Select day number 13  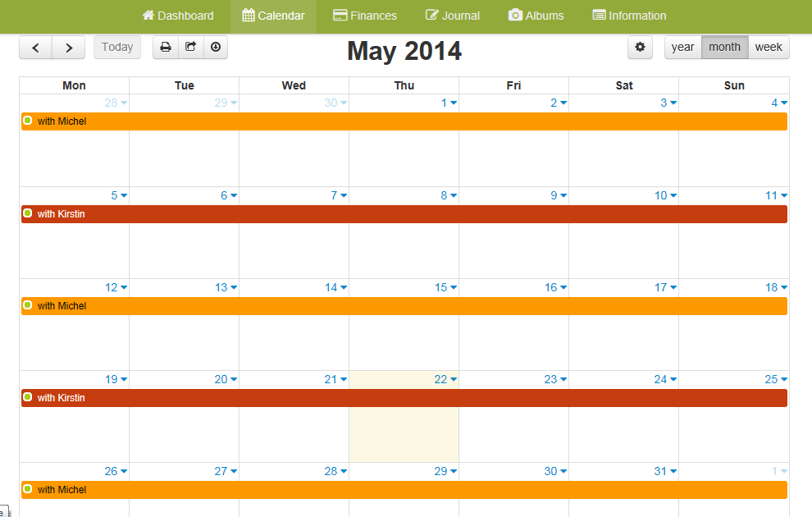tap(221, 287)
